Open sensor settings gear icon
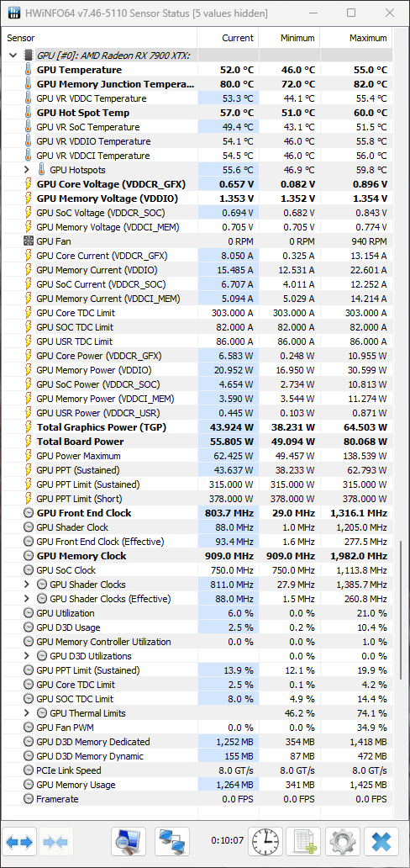Viewport: 410px width, 868px height. point(343,841)
